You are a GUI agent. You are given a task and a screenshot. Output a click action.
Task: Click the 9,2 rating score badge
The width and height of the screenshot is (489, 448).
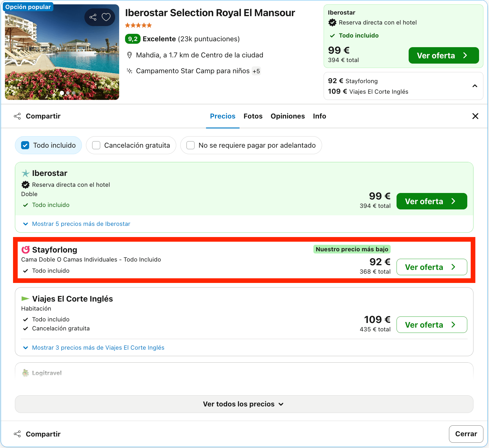tap(133, 39)
